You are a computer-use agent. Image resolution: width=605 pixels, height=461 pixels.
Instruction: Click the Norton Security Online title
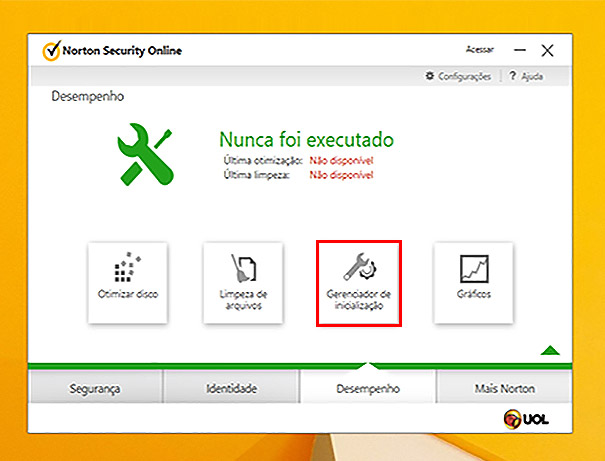click(122, 51)
